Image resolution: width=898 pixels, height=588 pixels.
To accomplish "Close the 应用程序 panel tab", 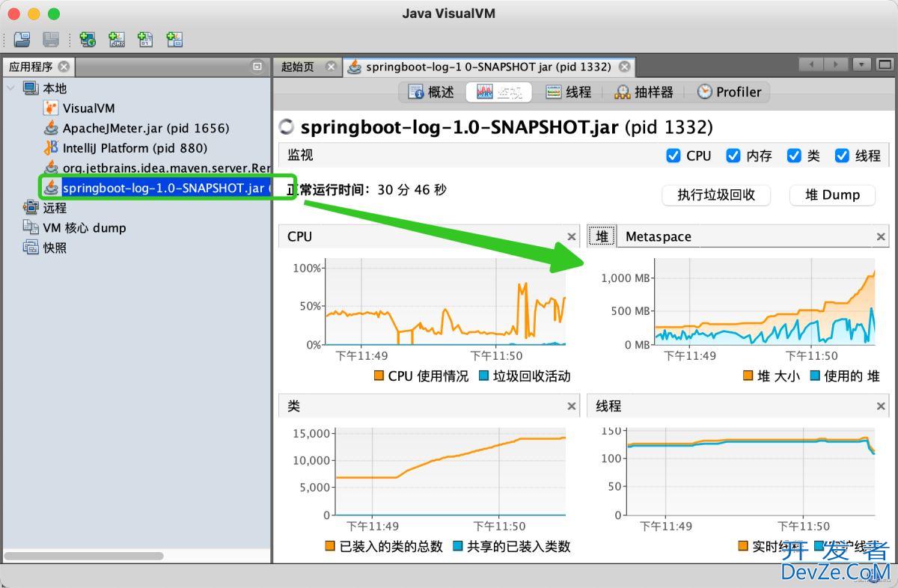I will pyautogui.click(x=64, y=67).
